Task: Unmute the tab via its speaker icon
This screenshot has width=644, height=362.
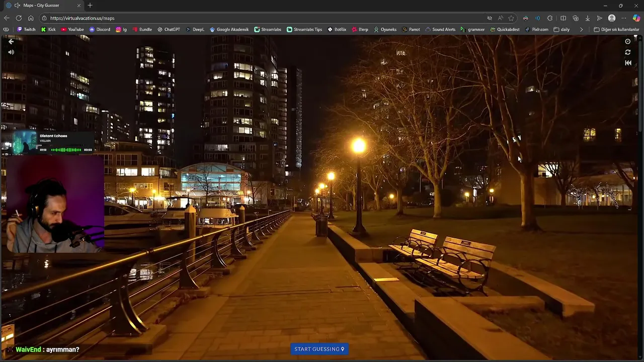Action: (x=18, y=6)
